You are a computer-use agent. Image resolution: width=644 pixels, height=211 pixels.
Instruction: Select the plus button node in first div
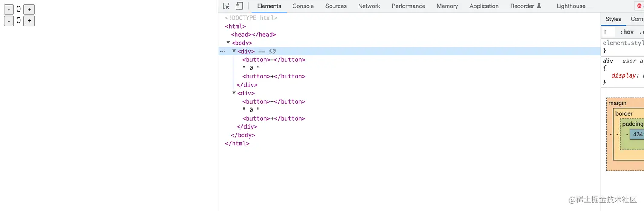click(274, 76)
